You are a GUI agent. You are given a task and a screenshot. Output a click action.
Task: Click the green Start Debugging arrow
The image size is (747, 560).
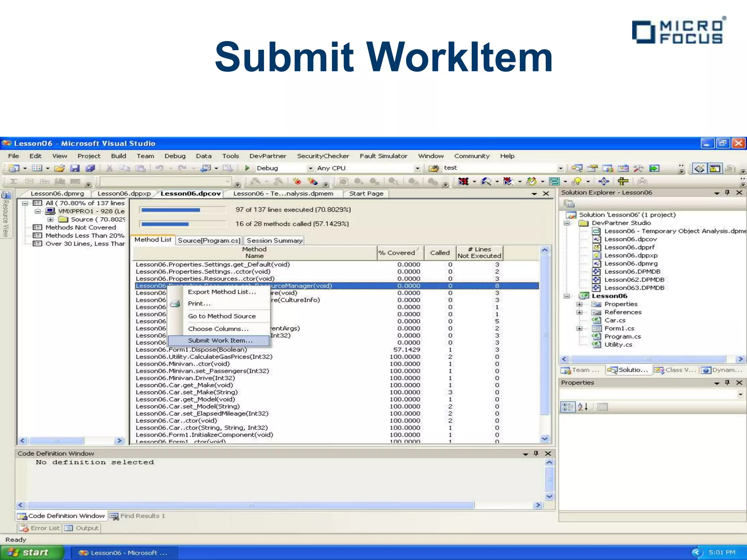(247, 168)
